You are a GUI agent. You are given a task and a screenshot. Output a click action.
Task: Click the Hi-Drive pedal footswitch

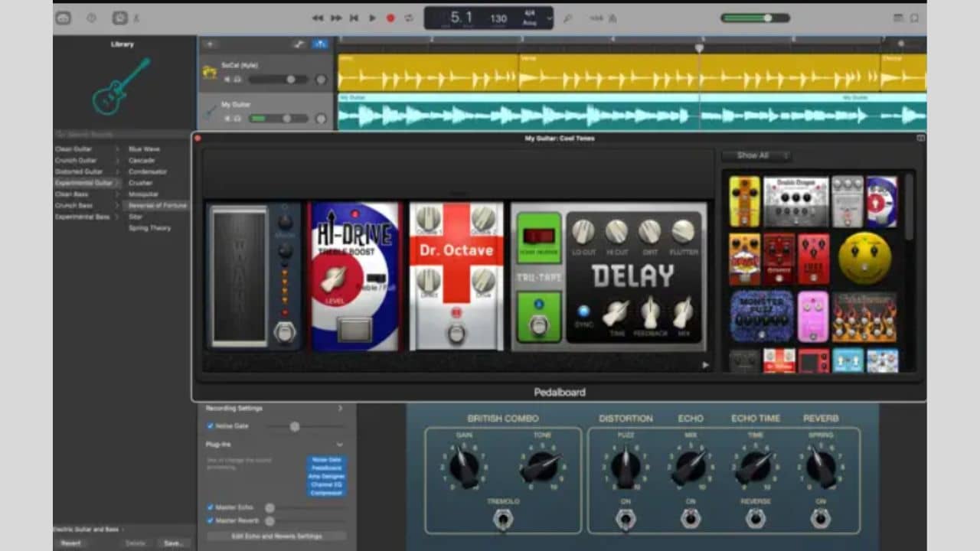pos(354,330)
